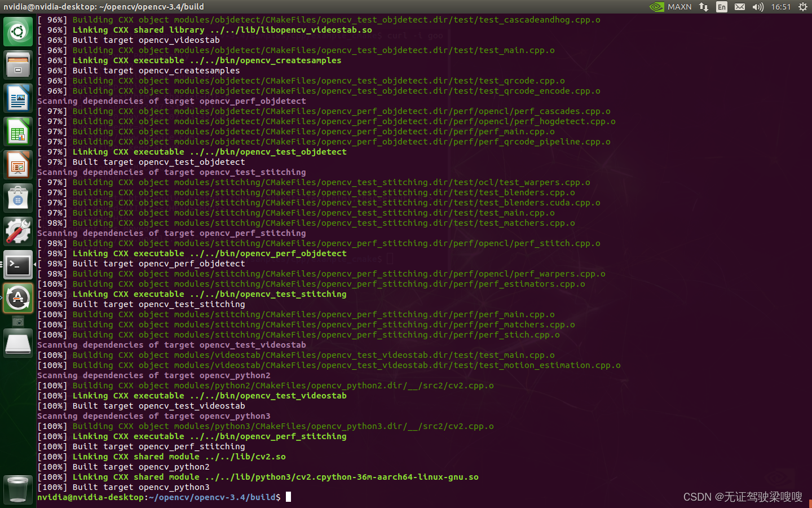Open the volume sound indicator
Image resolution: width=812 pixels, height=508 pixels.
758,7
